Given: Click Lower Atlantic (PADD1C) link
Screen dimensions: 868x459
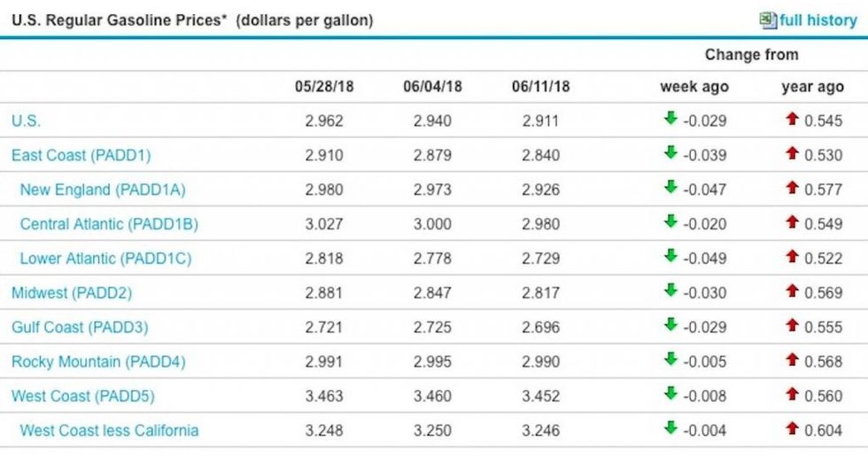Looking at the screenshot, I should coord(105,258).
